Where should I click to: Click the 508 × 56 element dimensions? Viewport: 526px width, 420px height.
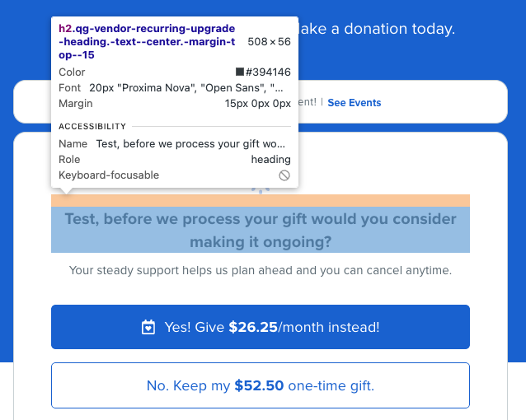point(269,41)
